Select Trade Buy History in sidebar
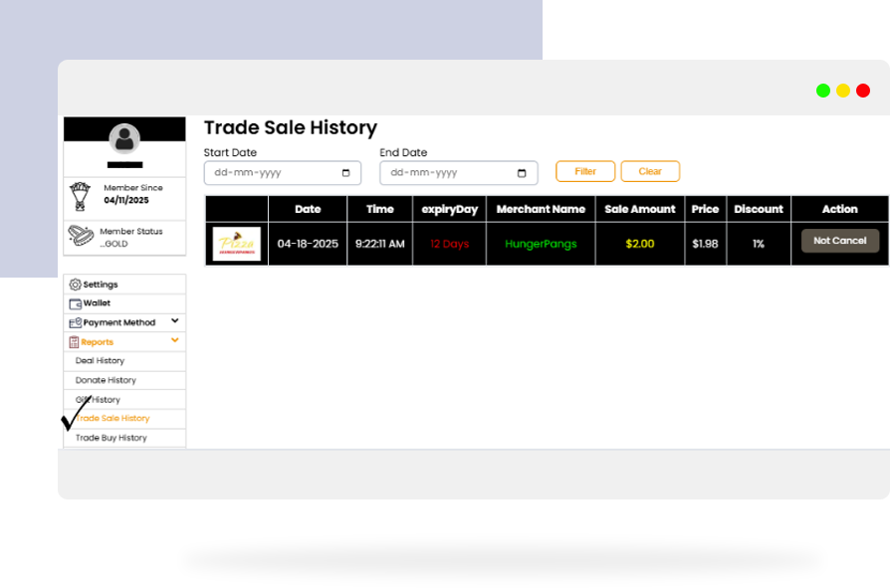The width and height of the screenshot is (890, 588). [111, 438]
